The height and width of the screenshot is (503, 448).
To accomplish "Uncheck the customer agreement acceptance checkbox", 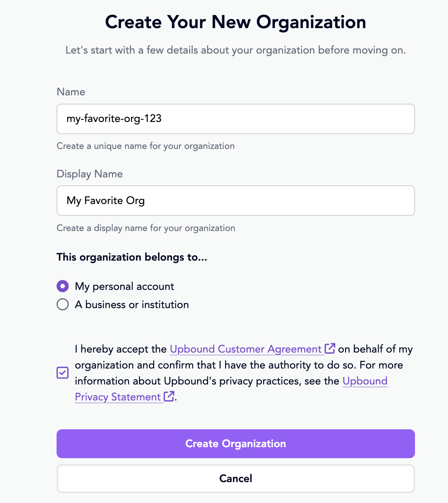I will point(62,373).
